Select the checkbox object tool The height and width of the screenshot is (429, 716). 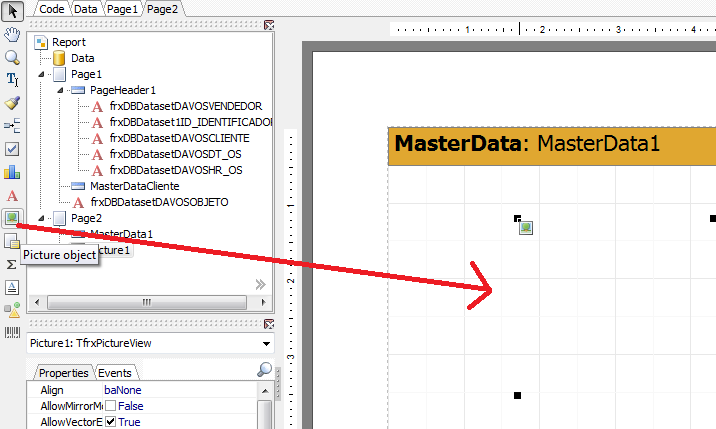pos(12,149)
